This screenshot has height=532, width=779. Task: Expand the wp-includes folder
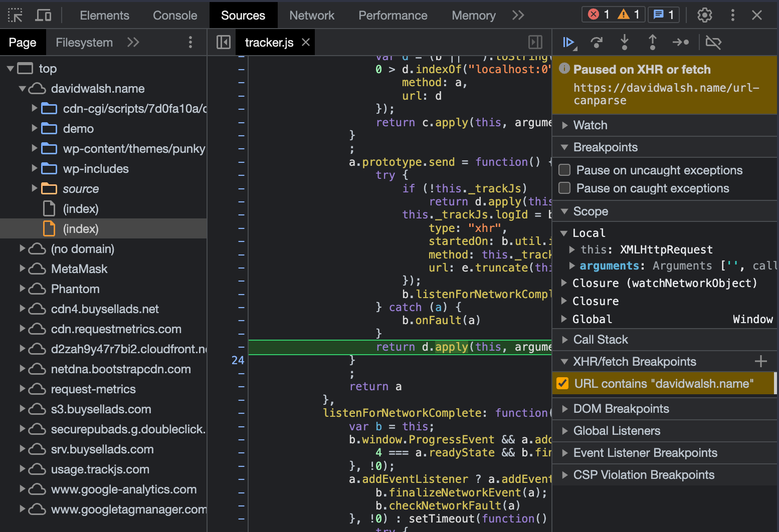click(34, 169)
